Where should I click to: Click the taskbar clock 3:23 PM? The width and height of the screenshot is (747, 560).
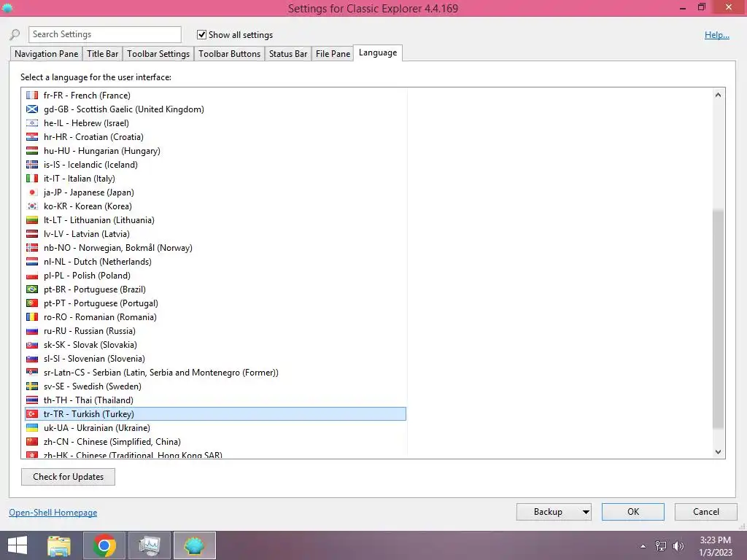(715, 540)
